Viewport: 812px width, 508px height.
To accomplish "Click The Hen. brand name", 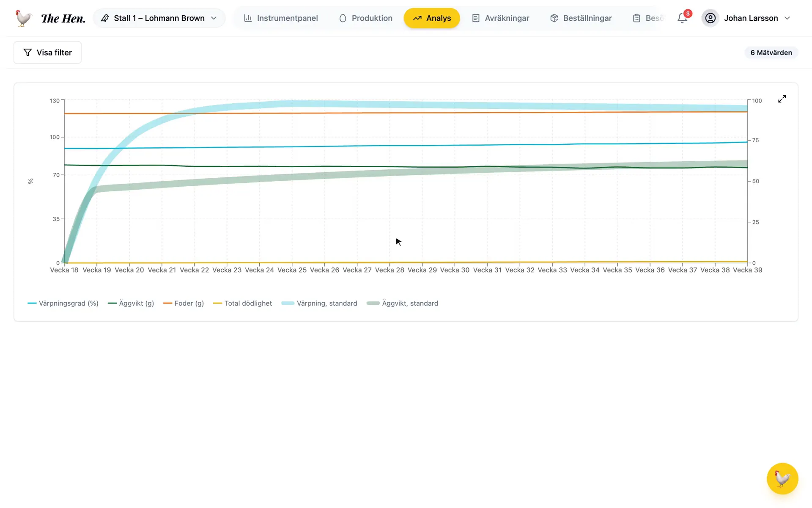I will click(x=63, y=18).
